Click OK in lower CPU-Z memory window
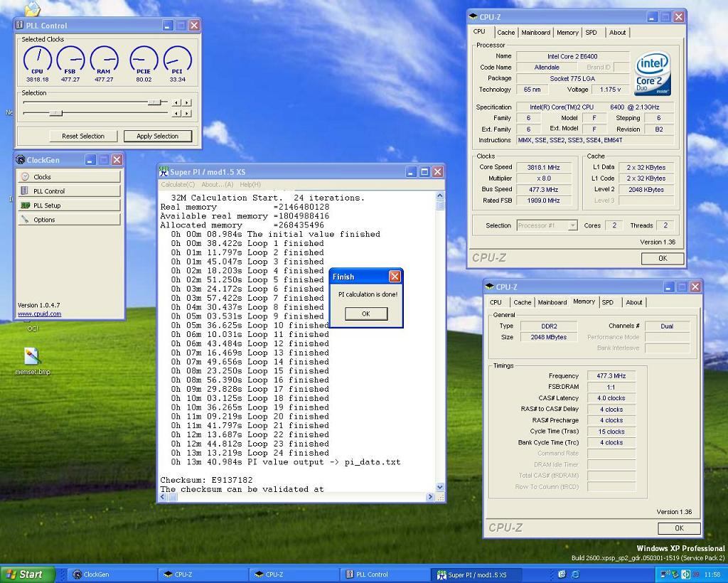The width and height of the screenshot is (728, 583). click(x=679, y=528)
